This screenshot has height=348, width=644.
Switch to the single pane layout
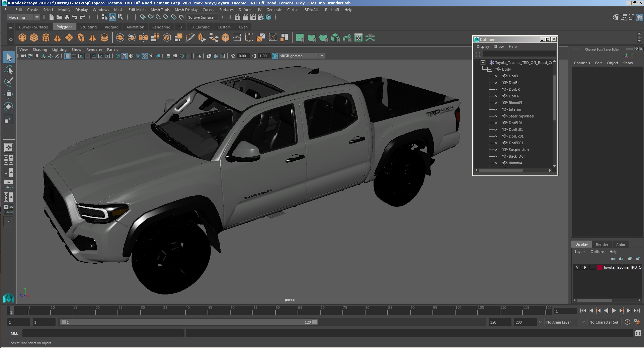tap(9, 148)
